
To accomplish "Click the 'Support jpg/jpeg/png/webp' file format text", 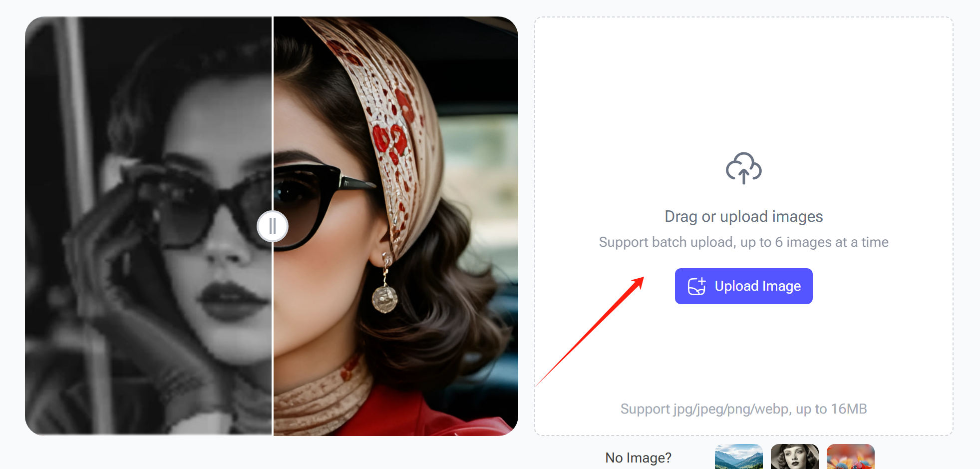I will click(743, 409).
